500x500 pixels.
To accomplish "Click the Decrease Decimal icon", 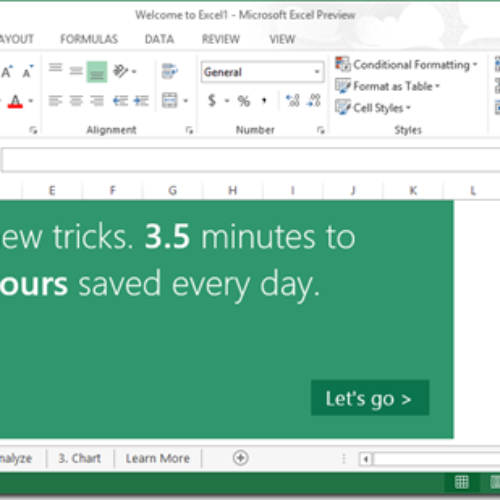I will (314, 100).
